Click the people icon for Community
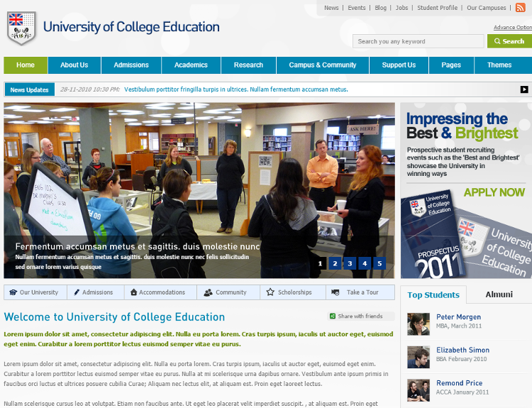Image resolution: width=532 pixels, height=408 pixels. point(208,292)
